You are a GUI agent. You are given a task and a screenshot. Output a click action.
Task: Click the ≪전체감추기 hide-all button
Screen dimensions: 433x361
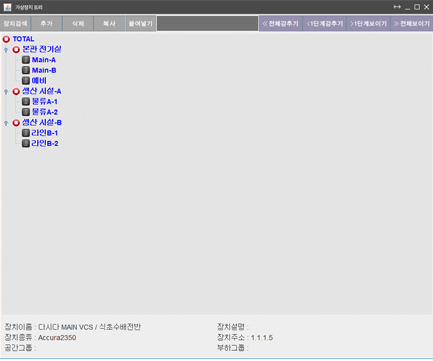(x=281, y=24)
